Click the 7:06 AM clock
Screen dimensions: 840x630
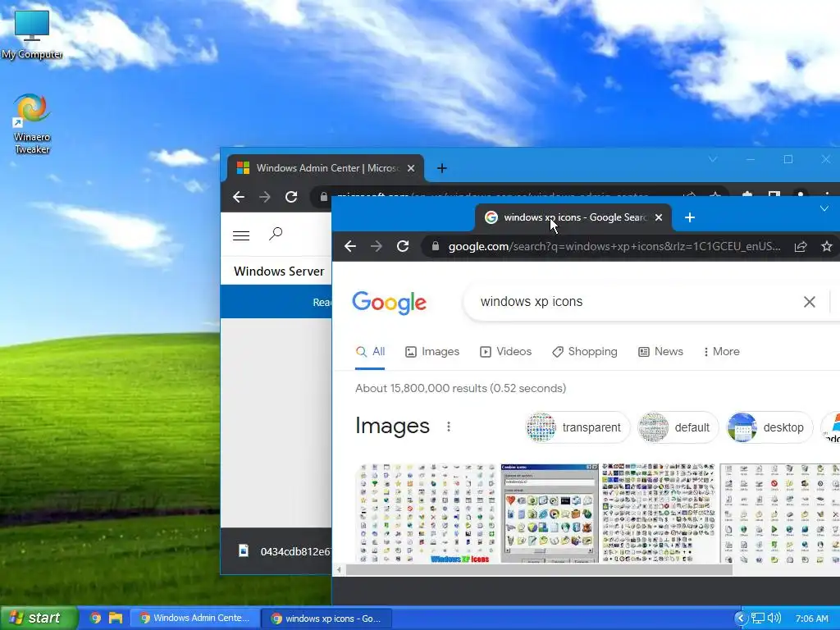[811, 619]
